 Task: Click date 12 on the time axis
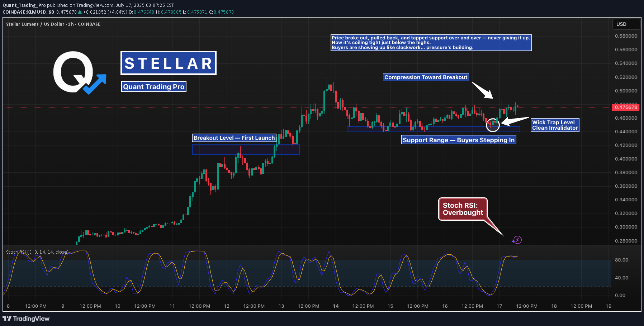(x=227, y=306)
